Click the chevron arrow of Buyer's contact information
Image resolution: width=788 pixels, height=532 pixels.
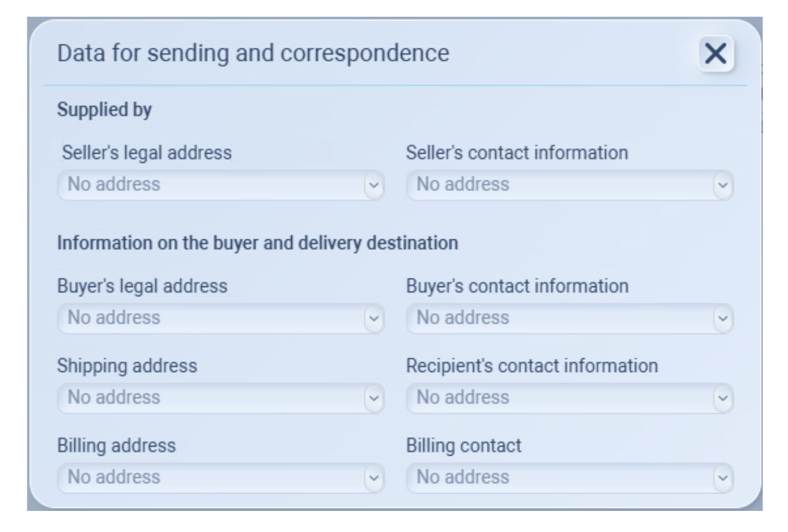click(722, 319)
